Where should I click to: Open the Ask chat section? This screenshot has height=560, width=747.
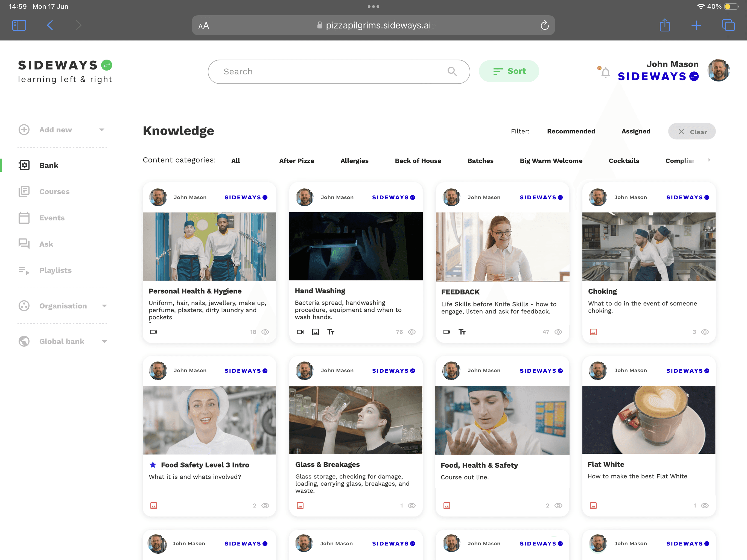coord(24,244)
